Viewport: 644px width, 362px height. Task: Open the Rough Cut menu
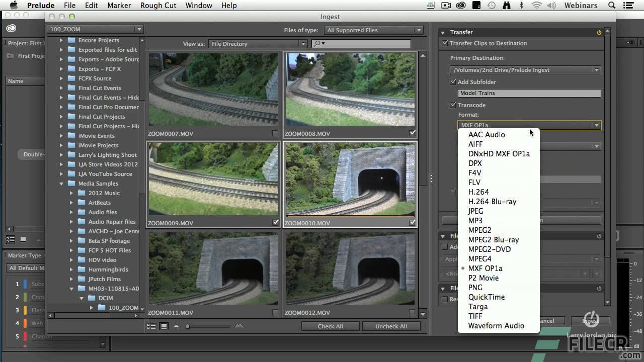point(158,5)
